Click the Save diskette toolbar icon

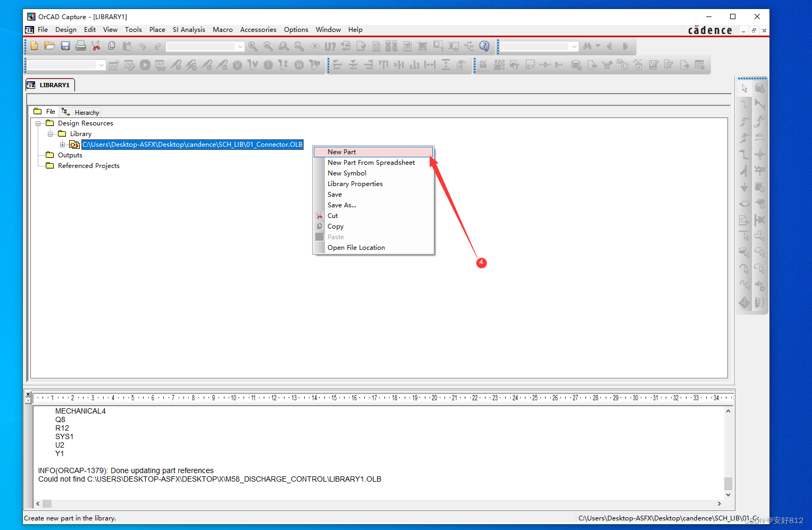[65, 46]
